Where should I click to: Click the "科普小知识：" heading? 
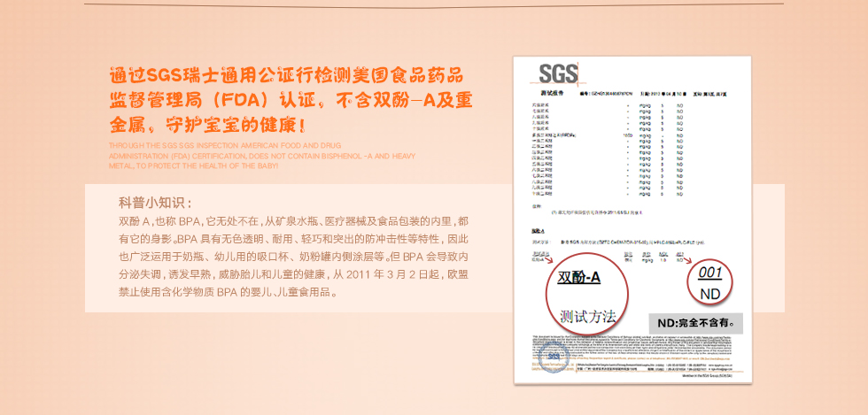[x=156, y=203]
